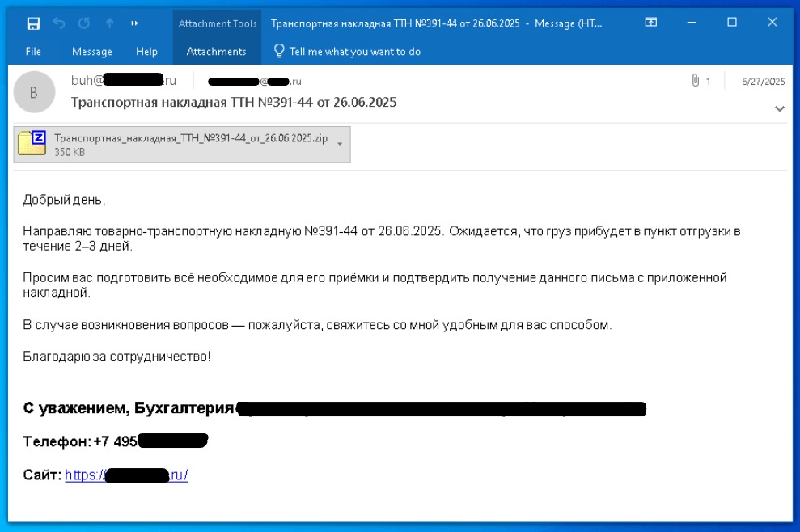Click the Redo arrow icon
The height and width of the screenshot is (532, 800).
(85, 23)
